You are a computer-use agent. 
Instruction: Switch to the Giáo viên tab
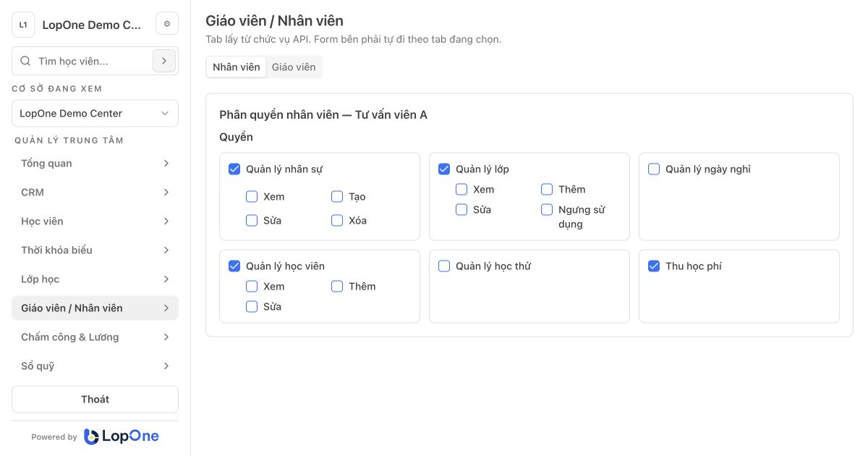(294, 67)
